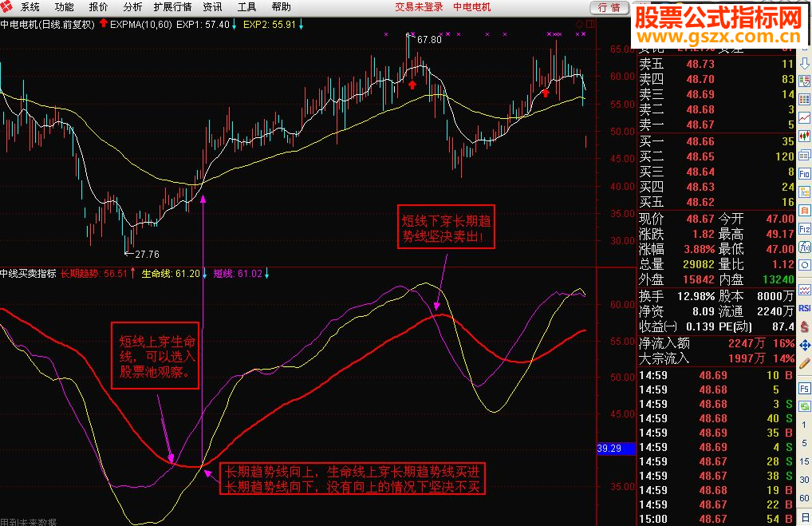The height and width of the screenshot is (526, 812).
Task: Click the 净流入额 2247万 row
Action: click(x=717, y=343)
